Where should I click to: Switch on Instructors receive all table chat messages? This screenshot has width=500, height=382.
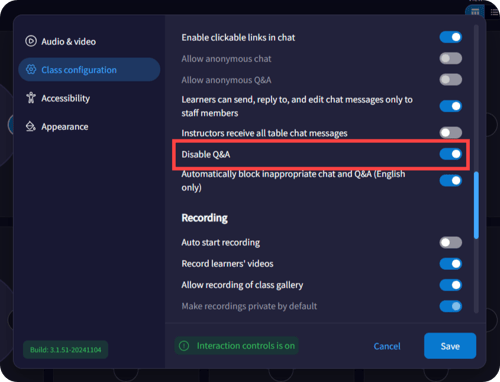coord(451,133)
